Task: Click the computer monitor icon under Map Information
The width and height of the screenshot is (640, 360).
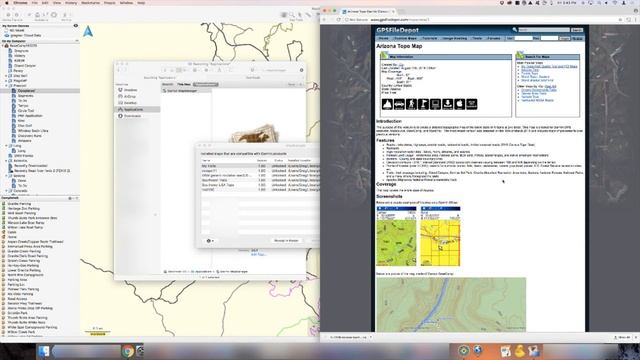Action: pos(436,104)
